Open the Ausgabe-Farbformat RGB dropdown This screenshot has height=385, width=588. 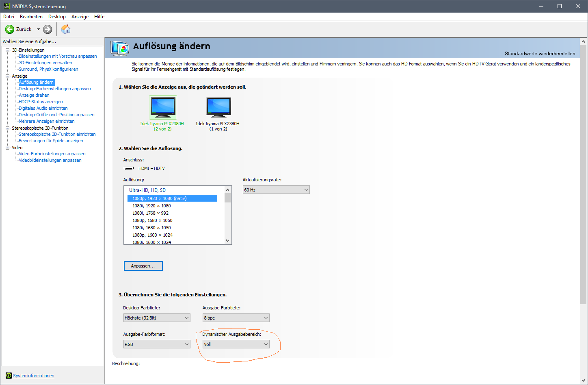pos(157,344)
